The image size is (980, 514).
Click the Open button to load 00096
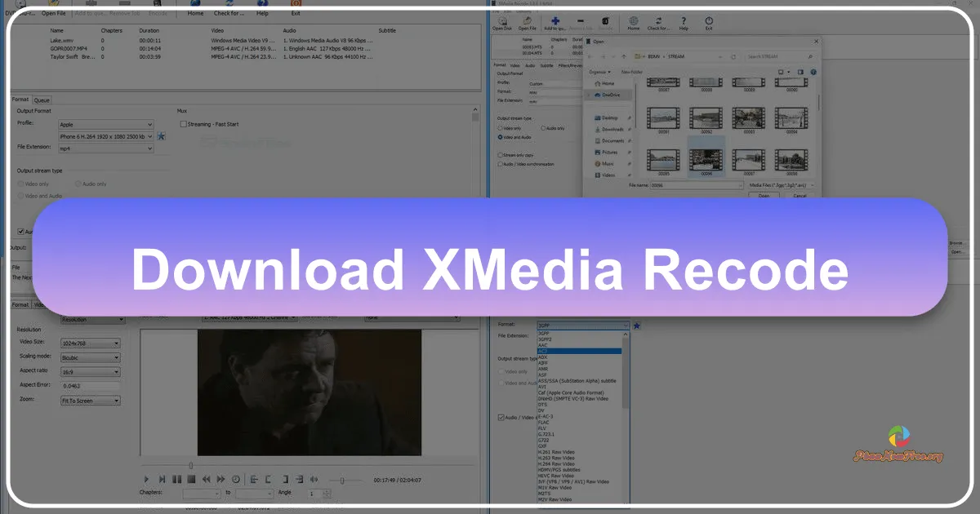click(764, 194)
